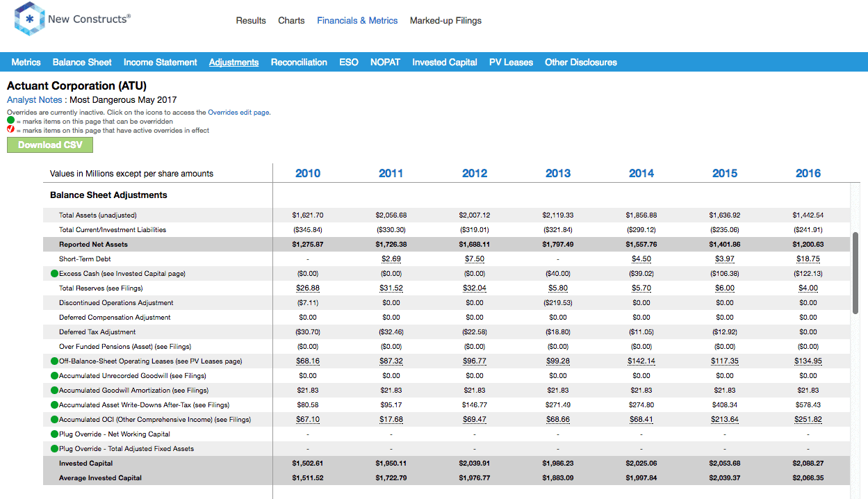Open 2010 Total Reserves value $26.88

coord(308,288)
